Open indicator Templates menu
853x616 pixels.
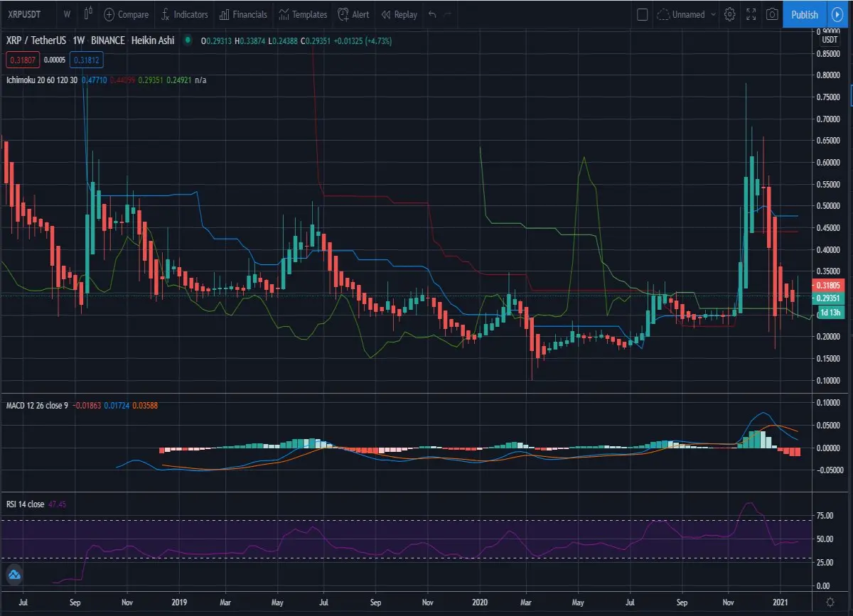click(304, 14)
